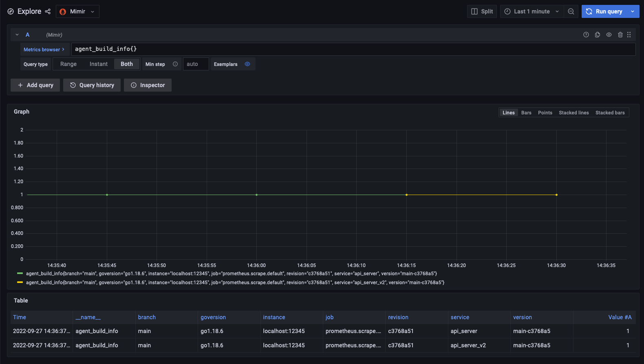Toggle Exemplars eye switch
The image size is (644, 364).
247,64
